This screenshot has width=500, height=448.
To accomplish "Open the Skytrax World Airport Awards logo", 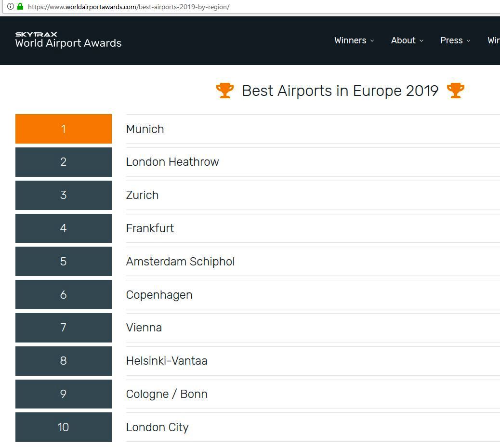I will tap(68, 40).
